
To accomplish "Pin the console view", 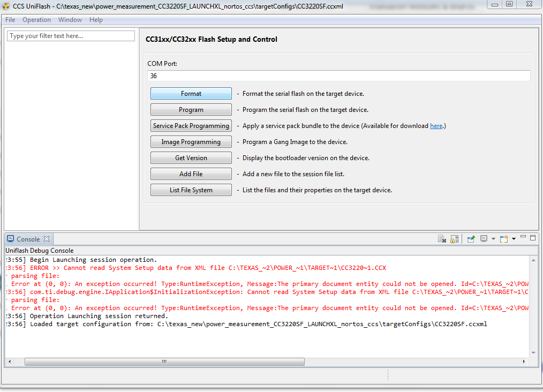I will point(471,239).
